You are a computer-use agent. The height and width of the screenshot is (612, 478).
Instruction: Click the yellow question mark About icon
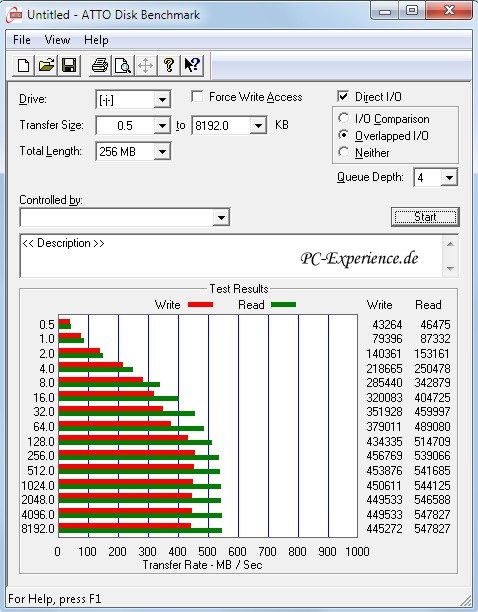[x=169, y=65]
